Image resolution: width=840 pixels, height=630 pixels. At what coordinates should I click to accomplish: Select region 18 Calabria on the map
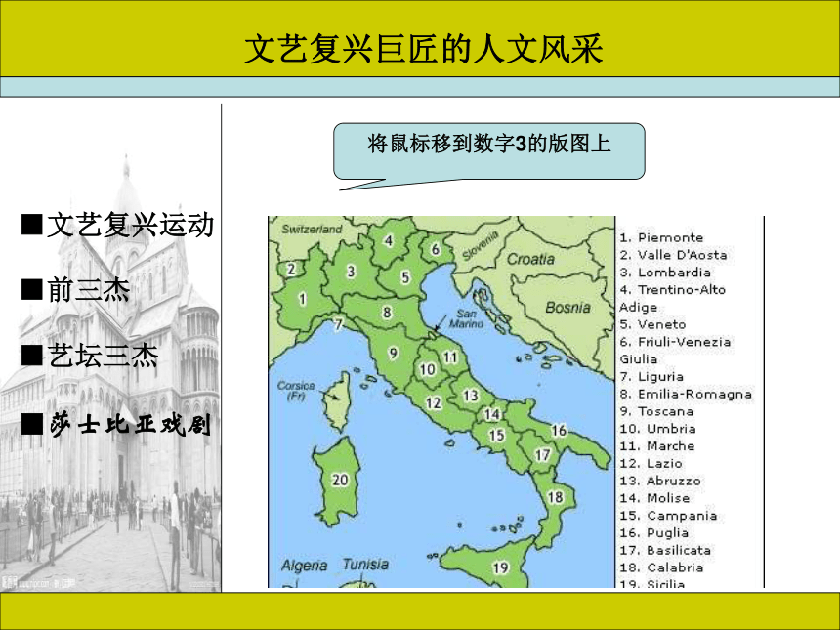[555, 497]
